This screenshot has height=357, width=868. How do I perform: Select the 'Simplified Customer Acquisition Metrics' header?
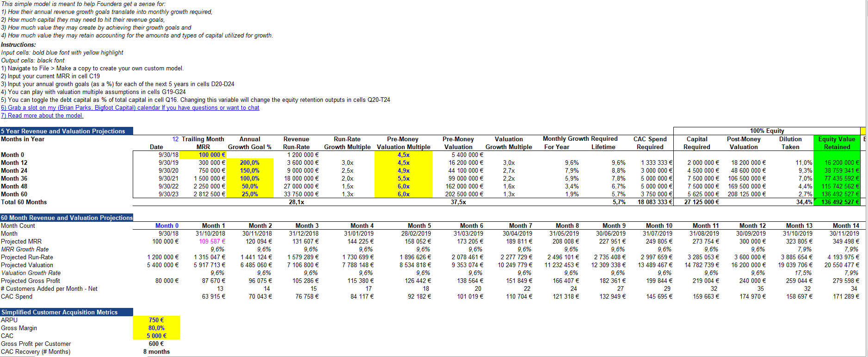[x=67, y=312]
